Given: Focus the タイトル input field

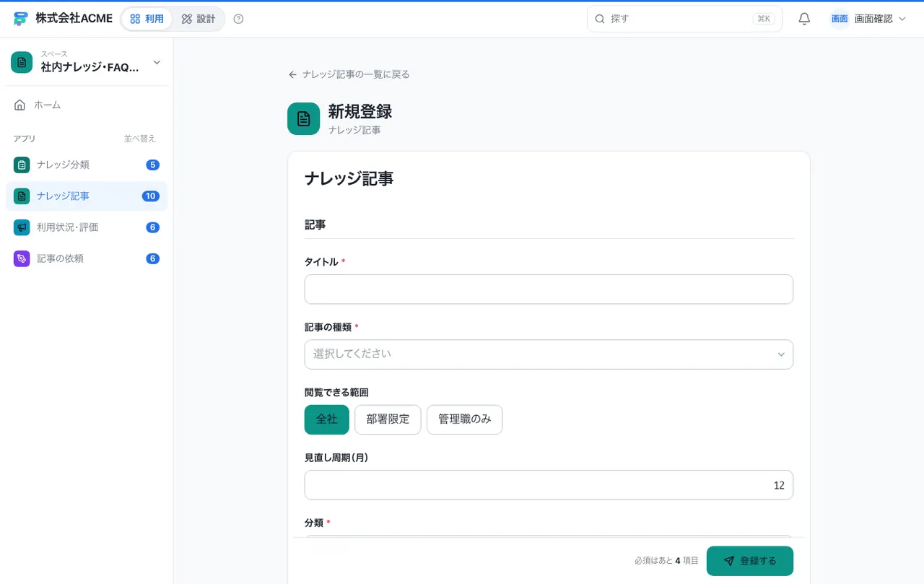Looking at the screenshot, I should [x=549, y=289].
